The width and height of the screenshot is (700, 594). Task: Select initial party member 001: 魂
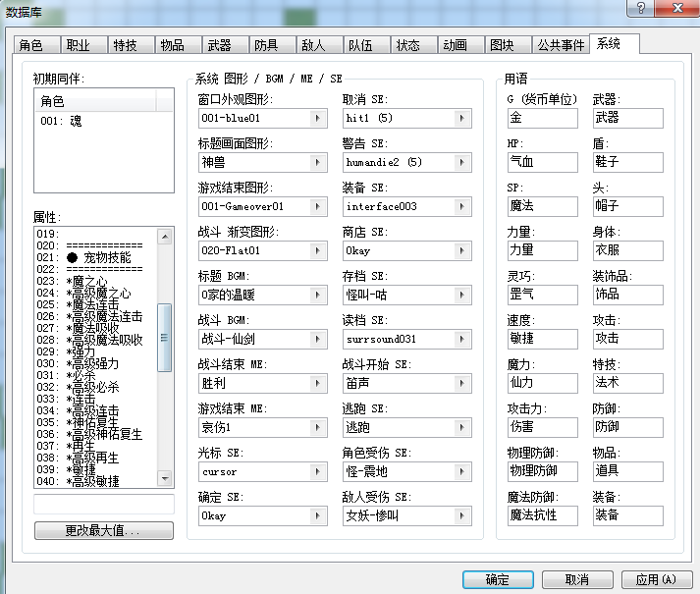(103, 121)
